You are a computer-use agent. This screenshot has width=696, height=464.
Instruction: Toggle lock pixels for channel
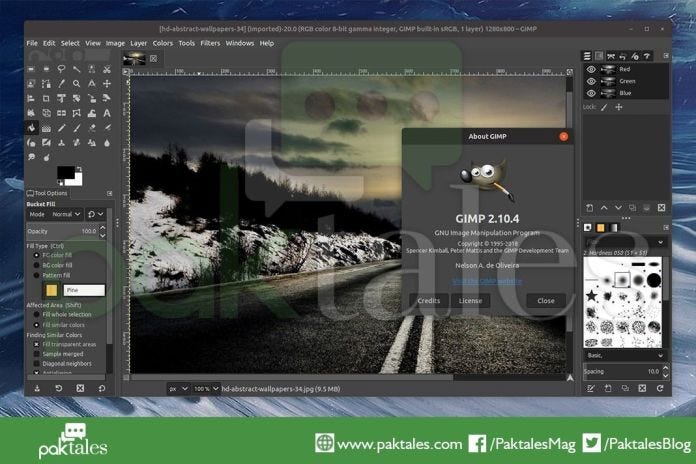pyautogui.click(x=604, y=107)
